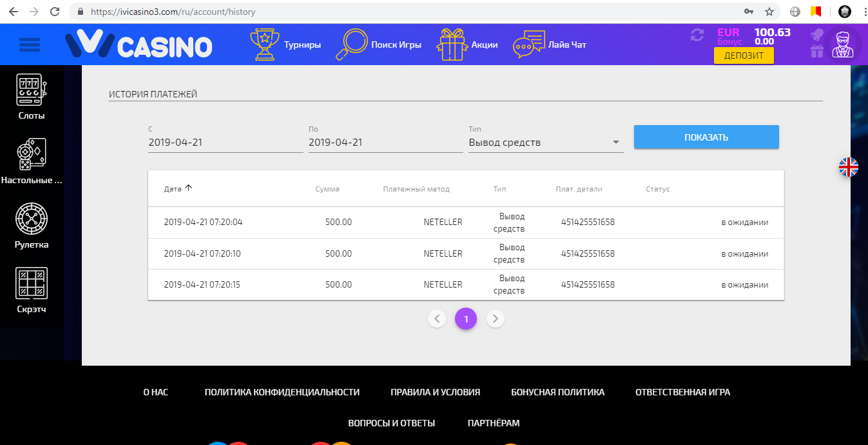Open the ПРАВИЛА И УСЛОВИЯ footer link

(x=435, y=392)
